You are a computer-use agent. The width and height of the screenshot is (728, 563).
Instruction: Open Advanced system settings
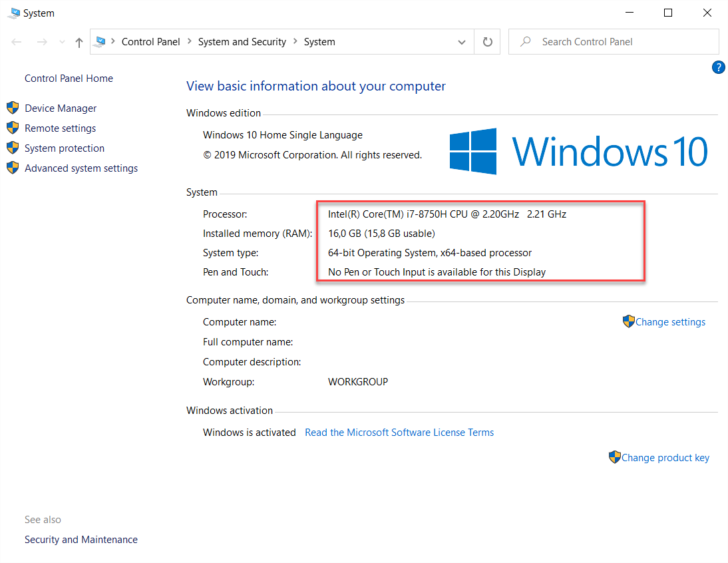click(81, 168)
